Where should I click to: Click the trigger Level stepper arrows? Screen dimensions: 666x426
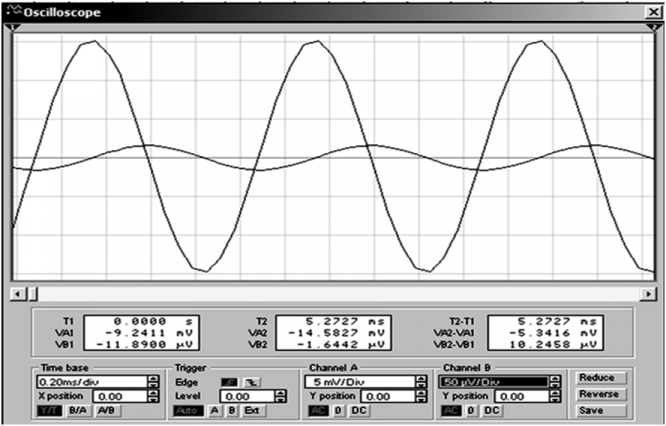(x=281, y=396)
